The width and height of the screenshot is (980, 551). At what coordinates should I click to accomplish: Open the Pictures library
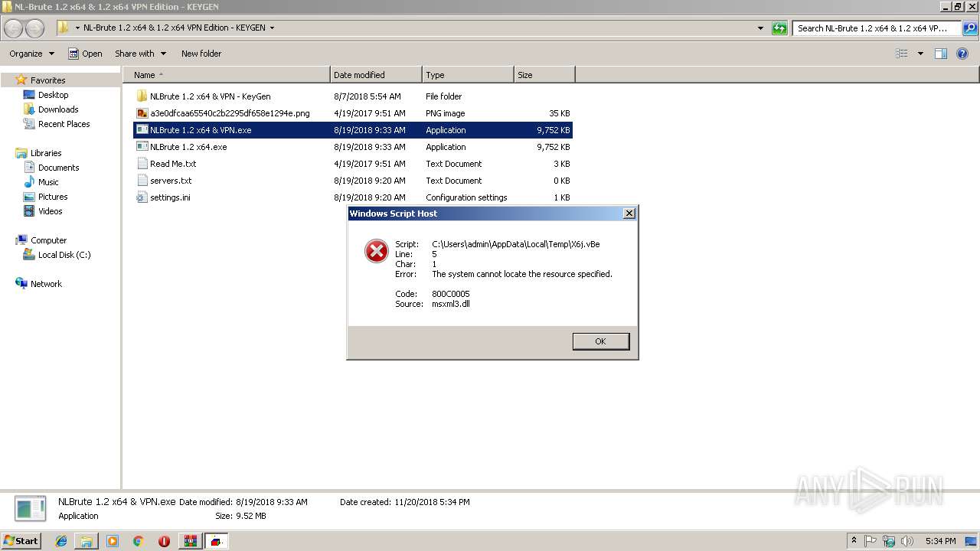(x=53, y=197)
